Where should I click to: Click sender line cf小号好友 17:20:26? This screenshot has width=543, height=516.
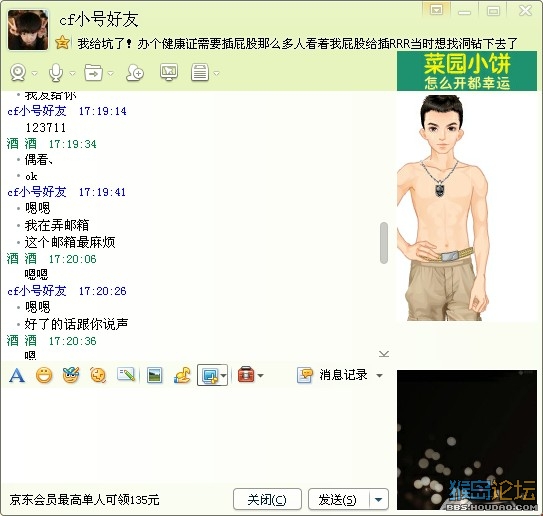[x=67, y=291]
